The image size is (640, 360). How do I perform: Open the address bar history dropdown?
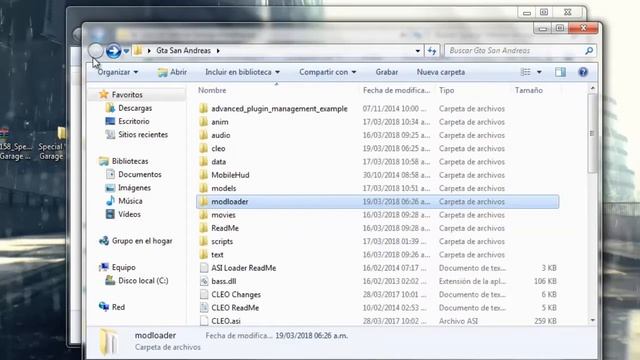click(418, 51)
